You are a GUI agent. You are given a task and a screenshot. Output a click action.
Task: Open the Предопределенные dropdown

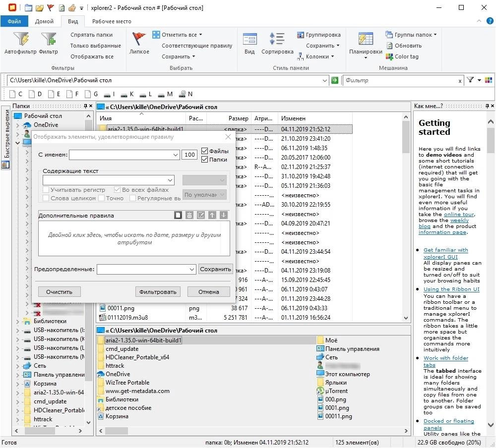click(x=191, y=269)
